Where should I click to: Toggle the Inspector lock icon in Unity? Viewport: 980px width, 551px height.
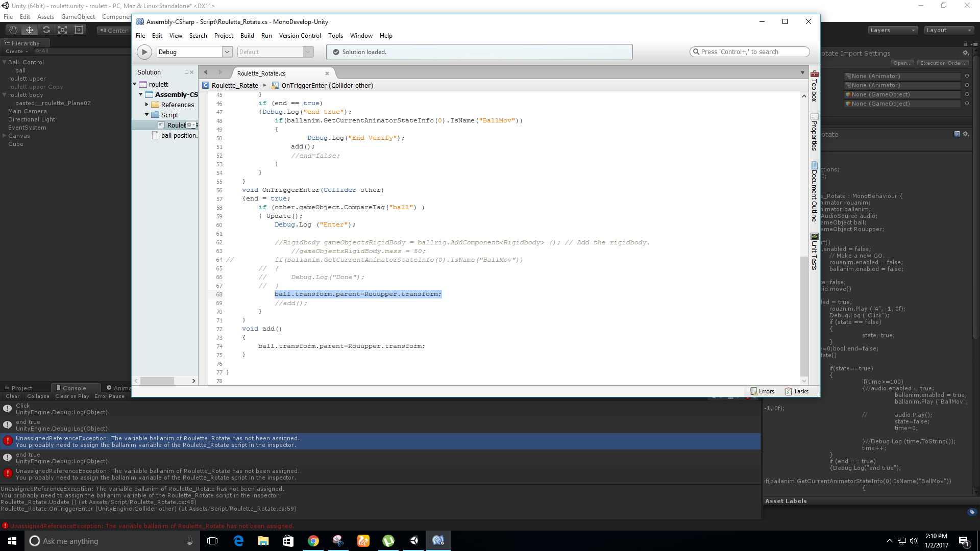click(x=965, y=44)
